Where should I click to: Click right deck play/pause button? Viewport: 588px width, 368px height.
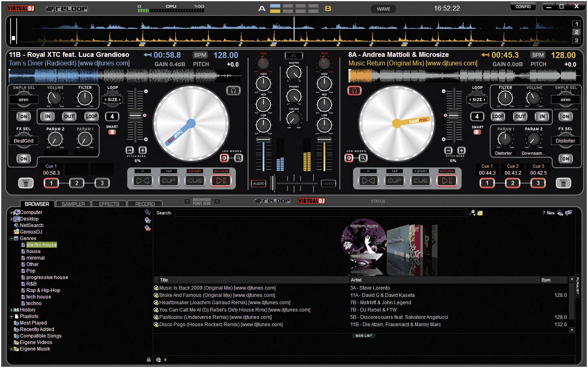click(447, 181)
